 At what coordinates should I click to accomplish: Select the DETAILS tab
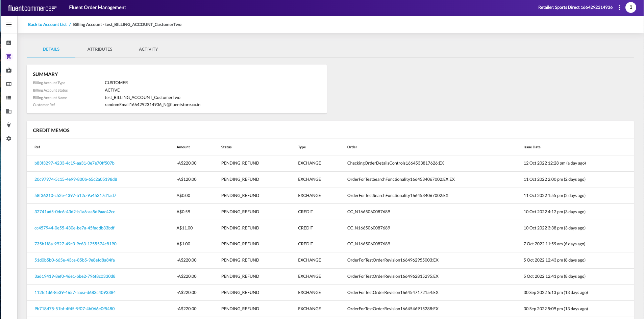coord(51,49)
